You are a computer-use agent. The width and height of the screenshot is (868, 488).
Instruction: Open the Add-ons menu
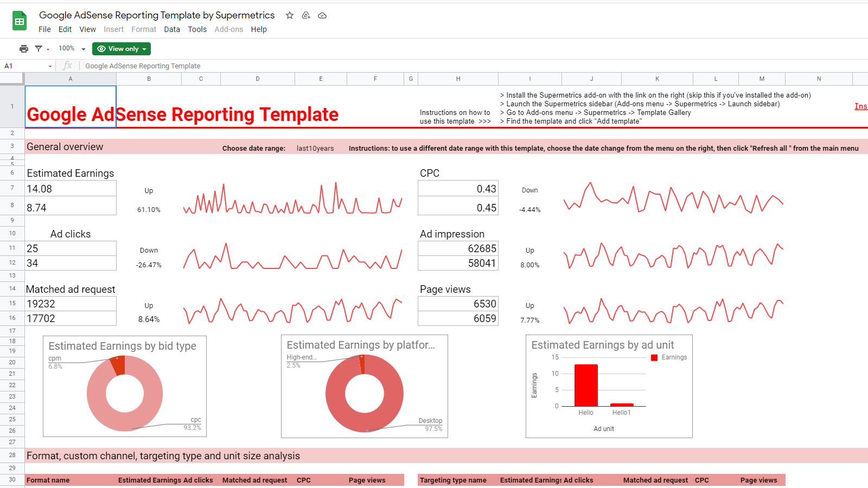click(229, 29)
